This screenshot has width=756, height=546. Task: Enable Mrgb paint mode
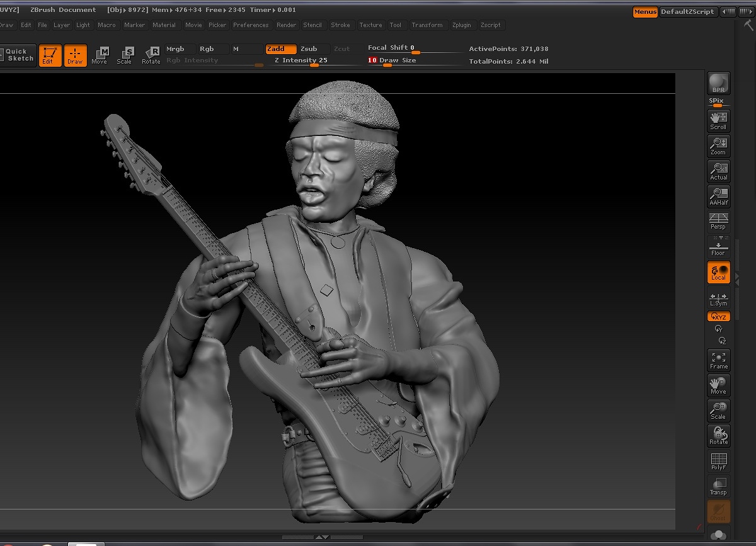(x=180, y=48)
